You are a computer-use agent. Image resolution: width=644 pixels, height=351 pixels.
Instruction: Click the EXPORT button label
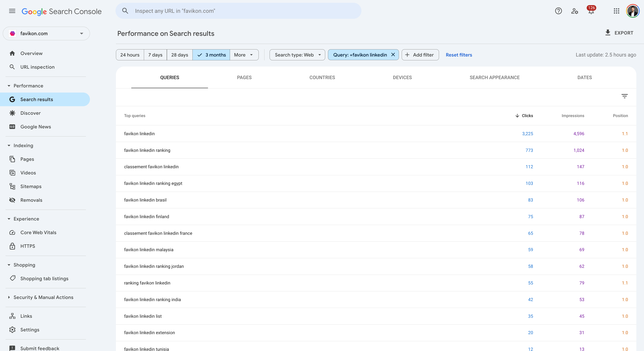click(x=624, y=33)
